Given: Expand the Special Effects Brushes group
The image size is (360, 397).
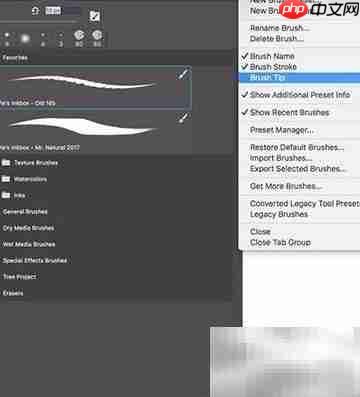Looking at the screenshot, I should pos(35,260).
